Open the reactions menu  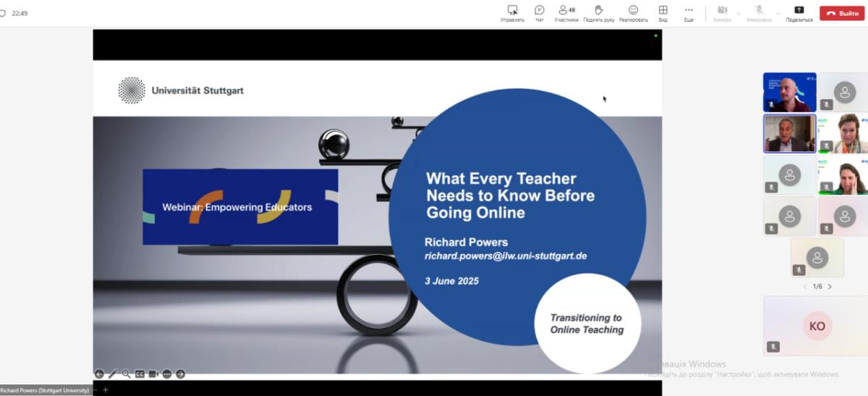pos(633,12)
